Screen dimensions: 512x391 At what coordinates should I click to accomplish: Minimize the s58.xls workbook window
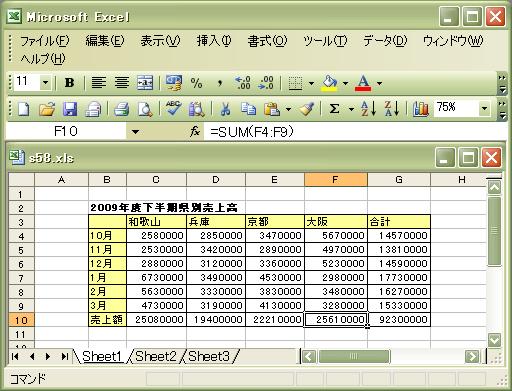[x=445, y=158]
